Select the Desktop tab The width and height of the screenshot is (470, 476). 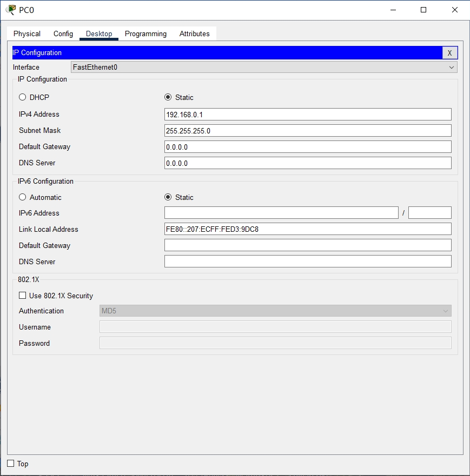[99, 33]
